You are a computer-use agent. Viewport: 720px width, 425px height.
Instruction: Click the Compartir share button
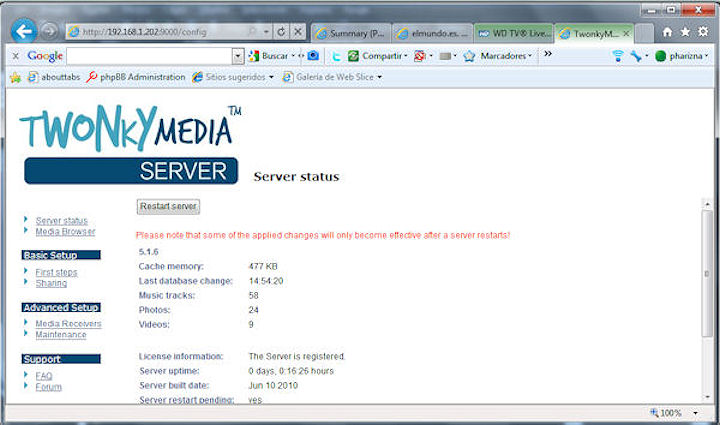tap(375, 56)
